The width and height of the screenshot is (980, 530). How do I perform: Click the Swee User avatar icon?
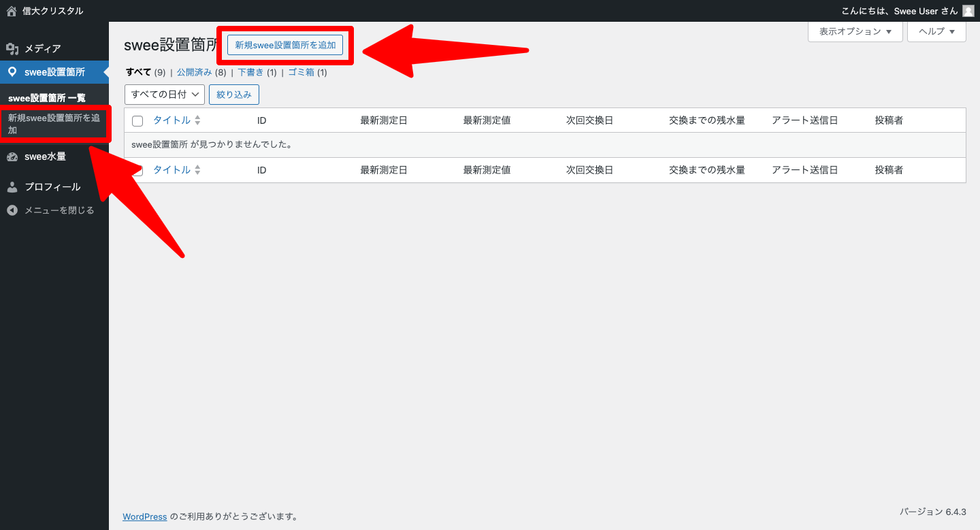tap(968, 11)
